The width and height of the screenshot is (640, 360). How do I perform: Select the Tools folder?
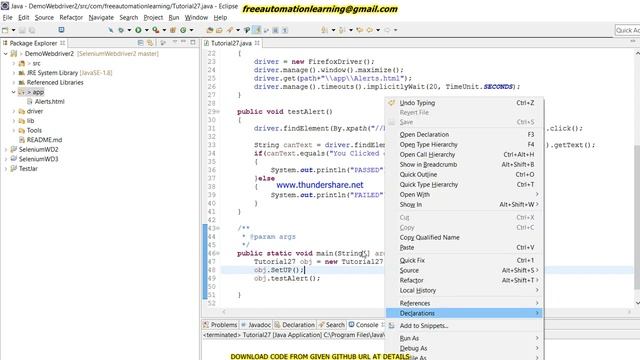[34, 130]
